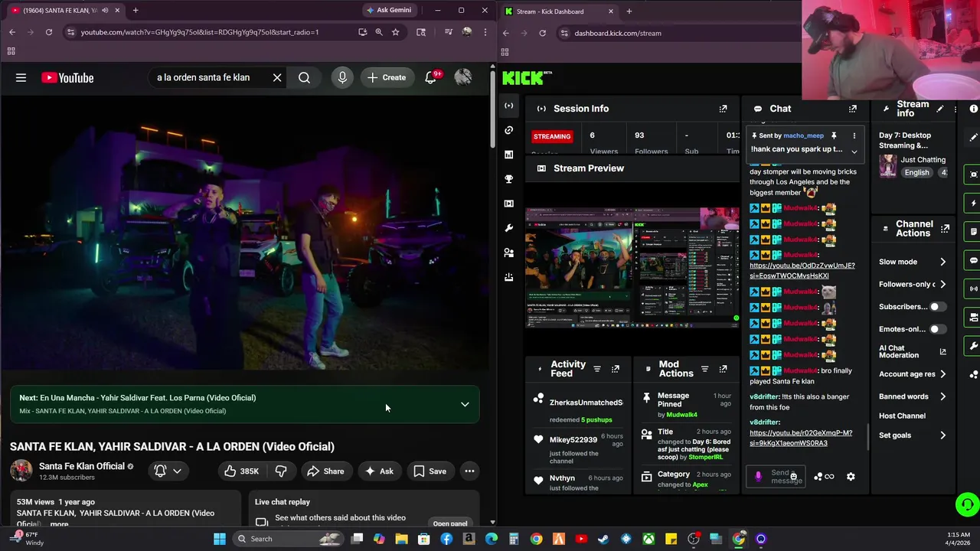Filter the Mod Actions panel
Viewport: 980px width, 551px height.
pos(705,369)
